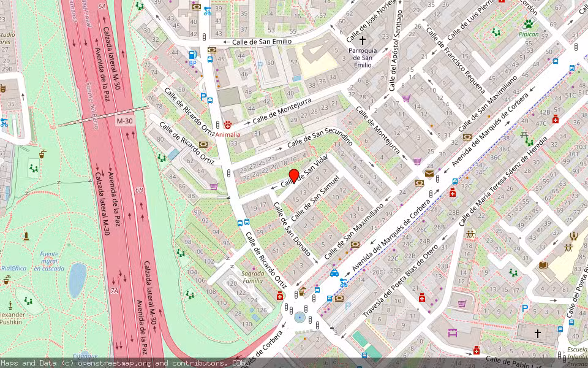
Task: Select the Calle de San Donato label
Action: click(x=292, y=229)
